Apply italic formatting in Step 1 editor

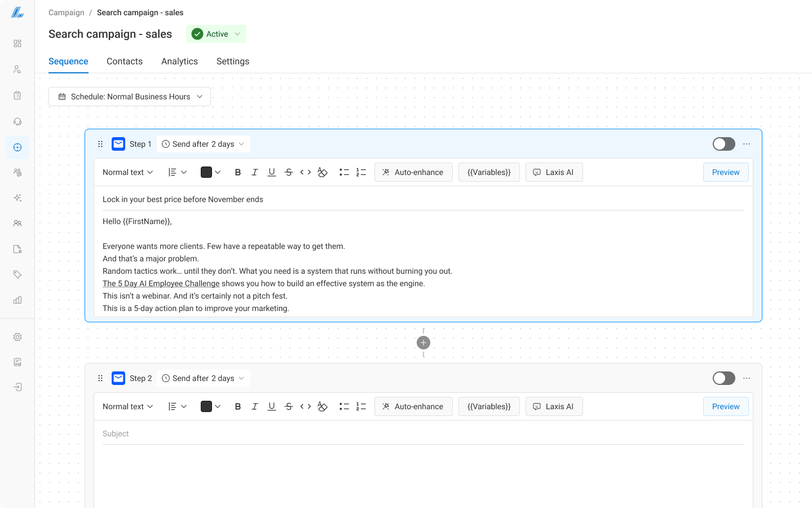point(255,172)
